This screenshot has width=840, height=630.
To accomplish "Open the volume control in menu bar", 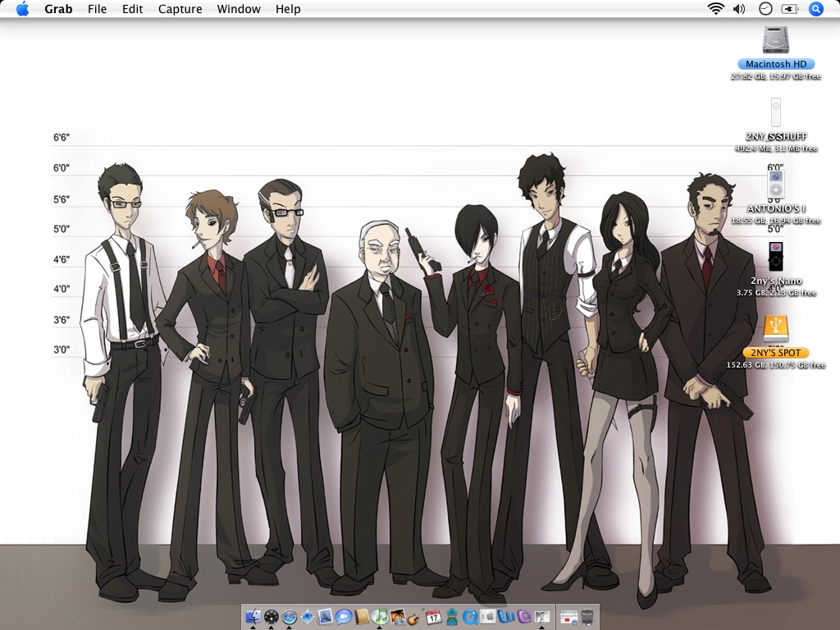I will click(739, 8).
